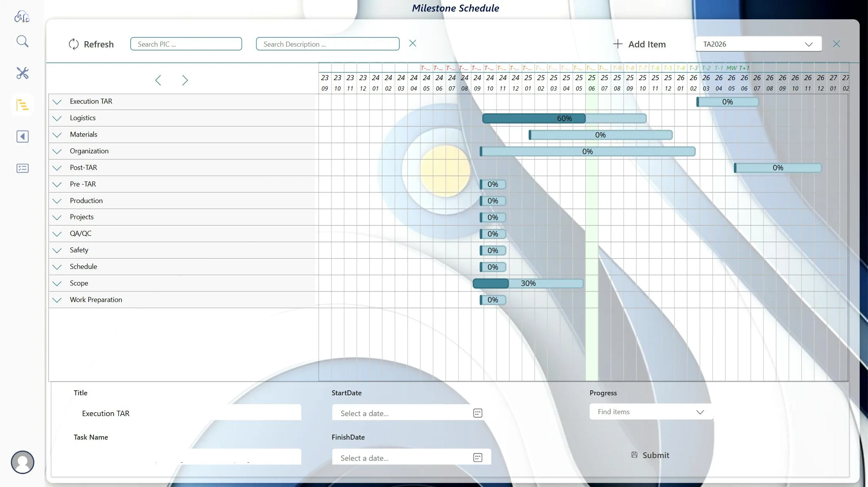The height and width of the screenshot is (487, 868).
Task: Expand the Materials row
Action: [57, 135]
